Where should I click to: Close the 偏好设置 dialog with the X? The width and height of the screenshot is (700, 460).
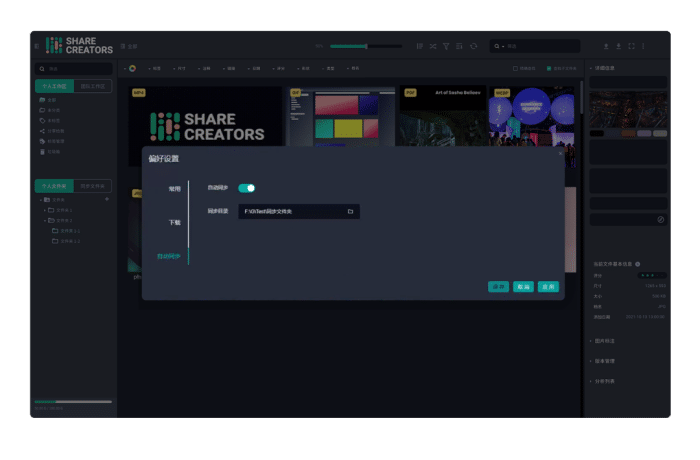click(x=561, y=154)
